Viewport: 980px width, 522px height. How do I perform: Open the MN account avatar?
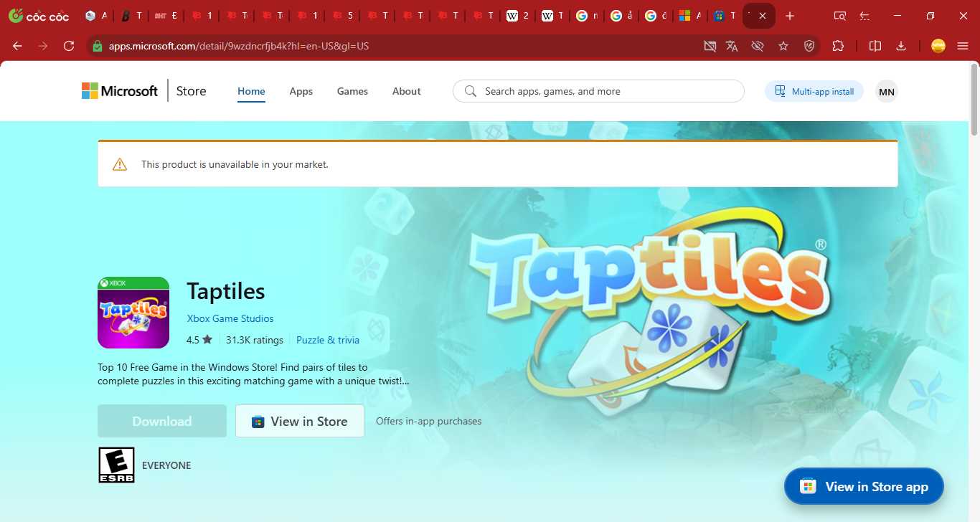pos(886,91)
